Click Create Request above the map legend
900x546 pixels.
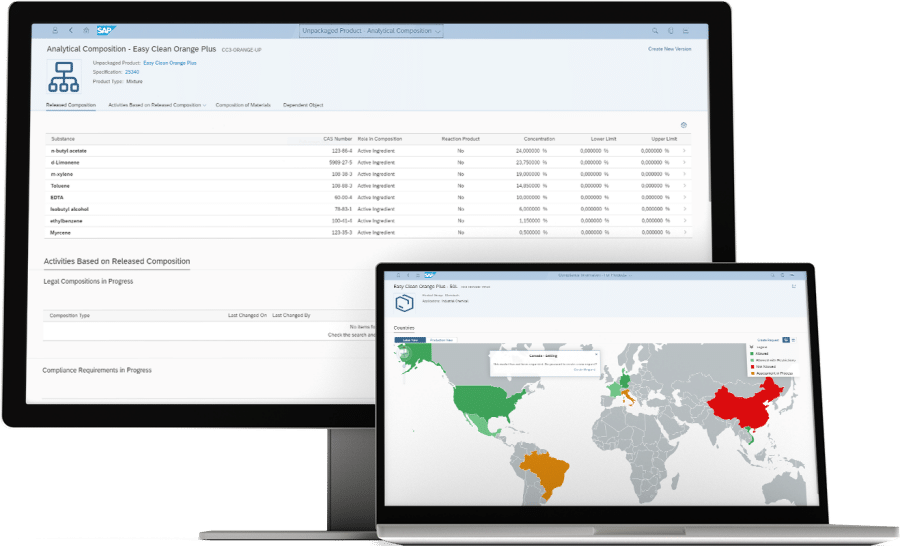[769, 340]
